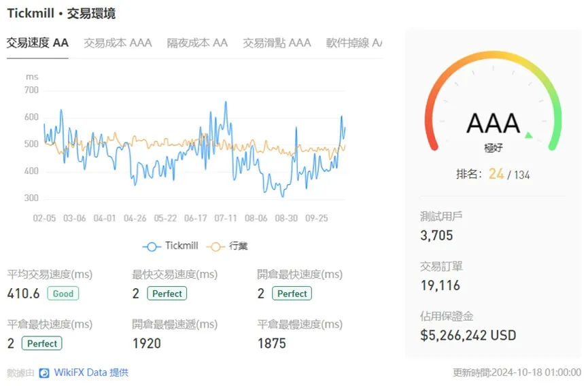Click the 佔用保證金 value $5,266,242 USD
Viewport: 588px width, 386px height.
pyautogui.click(x=468, y=335)
